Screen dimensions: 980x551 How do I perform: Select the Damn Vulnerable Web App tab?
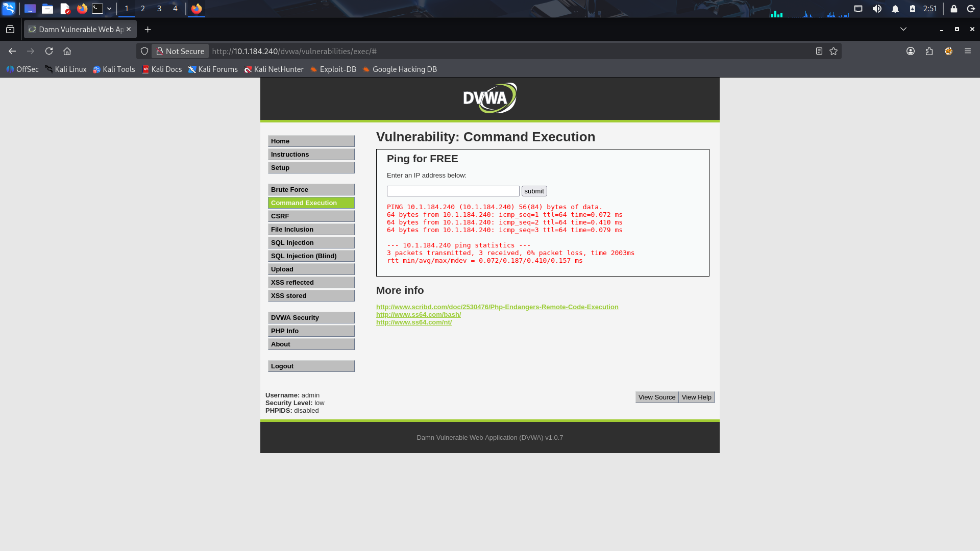tap(80, 30)
